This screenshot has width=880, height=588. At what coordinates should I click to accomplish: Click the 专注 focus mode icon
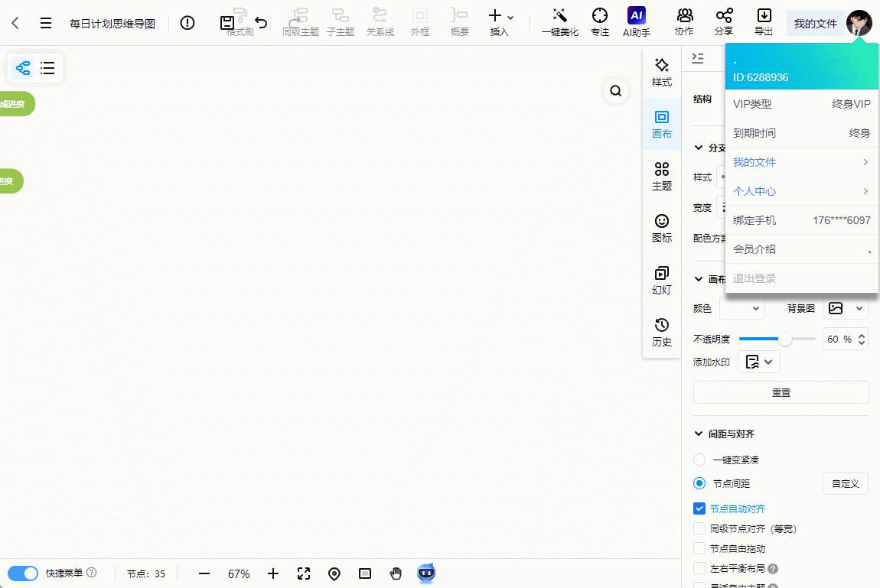point(600,17)
